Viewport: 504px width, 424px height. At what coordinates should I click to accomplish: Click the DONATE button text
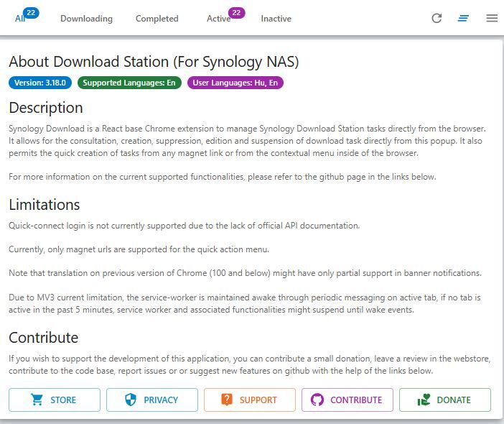pyautogui.click(x=454, y=400)
